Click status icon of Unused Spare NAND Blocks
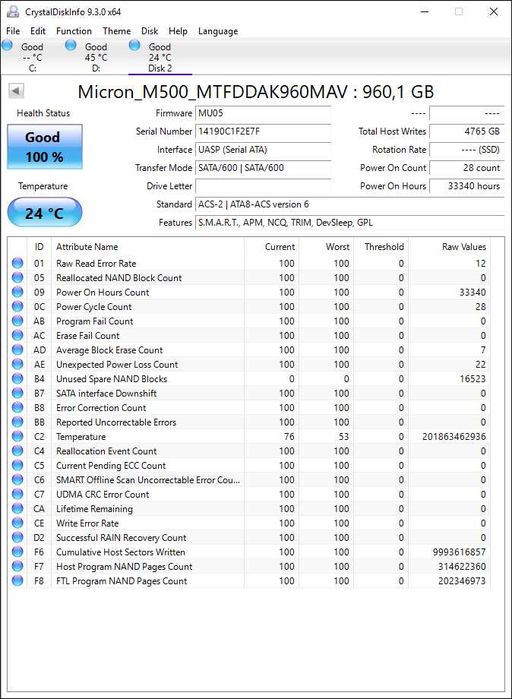The width and height of the screenshot is (512, 699). click(x=17, y=378)
